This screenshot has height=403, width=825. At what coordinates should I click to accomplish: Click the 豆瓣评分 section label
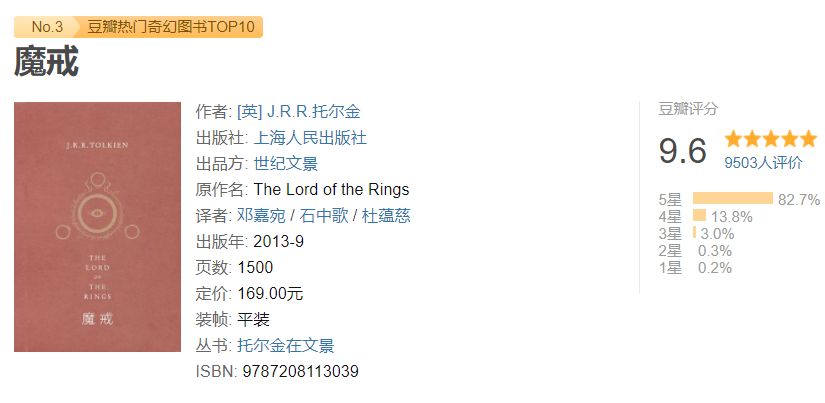tap(688, 109)
